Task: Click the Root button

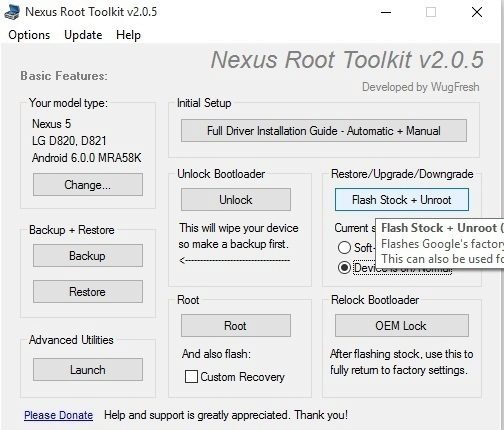Action: (236, 326)
